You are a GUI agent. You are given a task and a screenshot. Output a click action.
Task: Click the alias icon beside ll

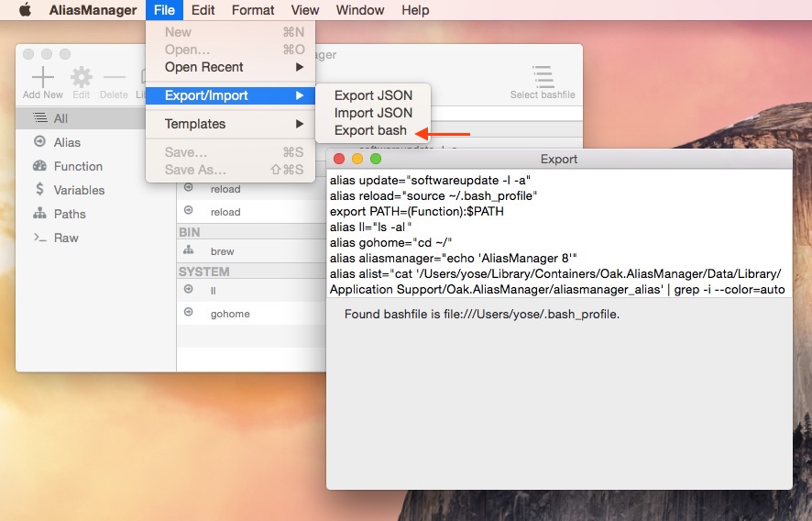point(189,289)
